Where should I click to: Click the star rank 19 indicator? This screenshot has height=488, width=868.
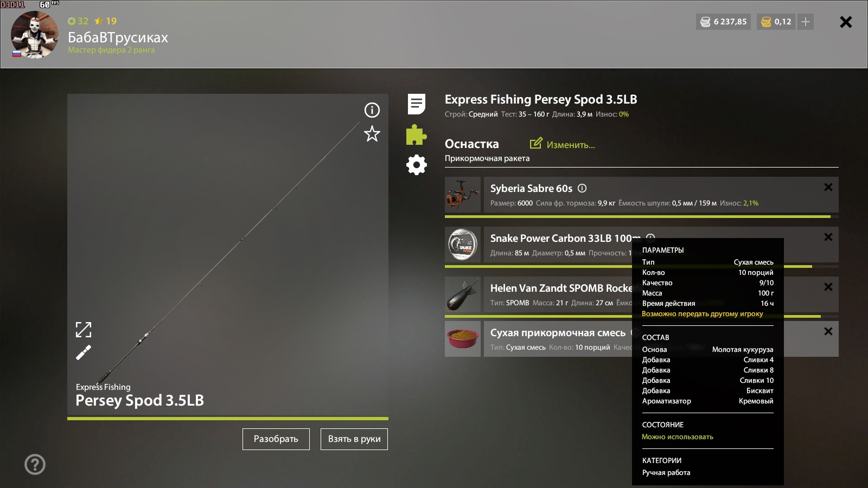[106, 21]
